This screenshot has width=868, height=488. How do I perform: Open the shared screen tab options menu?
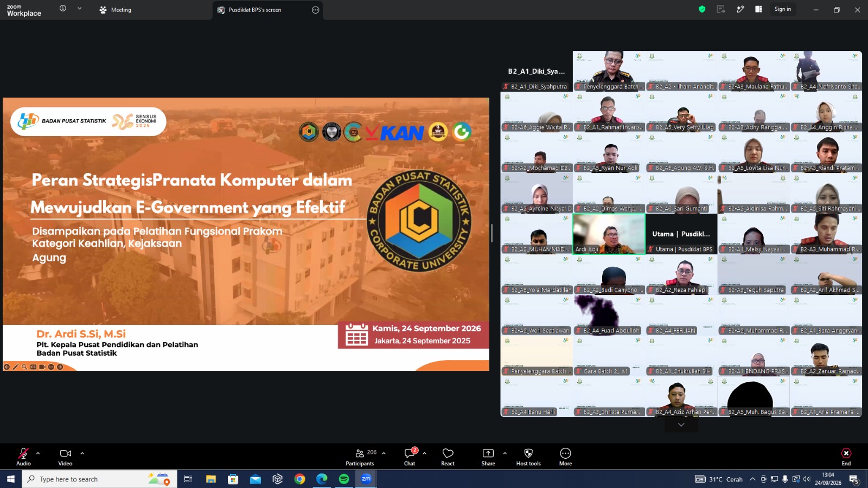[315, 10]
